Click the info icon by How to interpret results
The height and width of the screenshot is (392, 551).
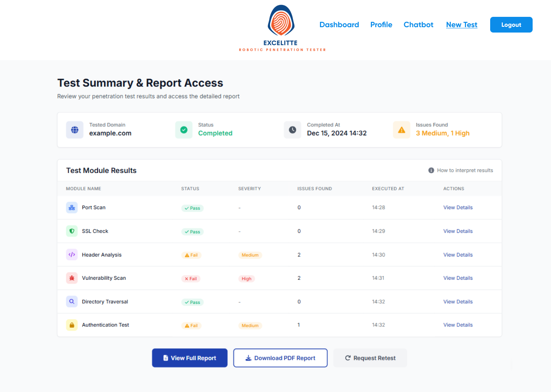[431, 170]
